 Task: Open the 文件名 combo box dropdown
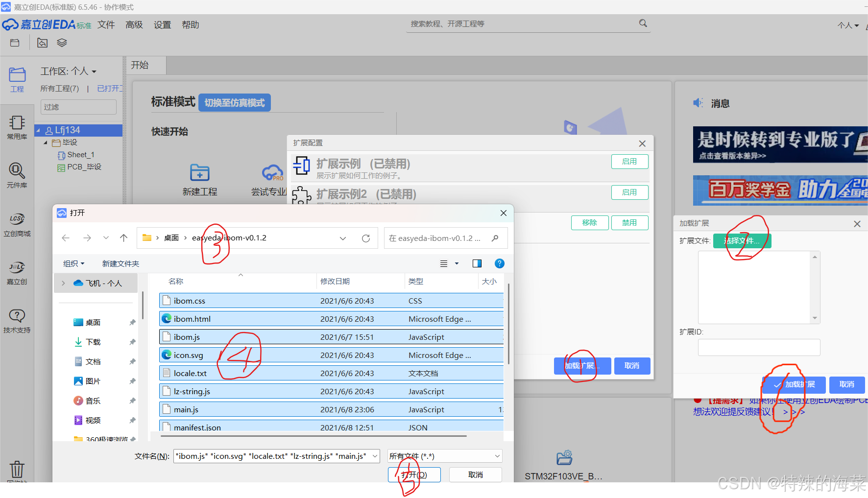click(375, 456)
